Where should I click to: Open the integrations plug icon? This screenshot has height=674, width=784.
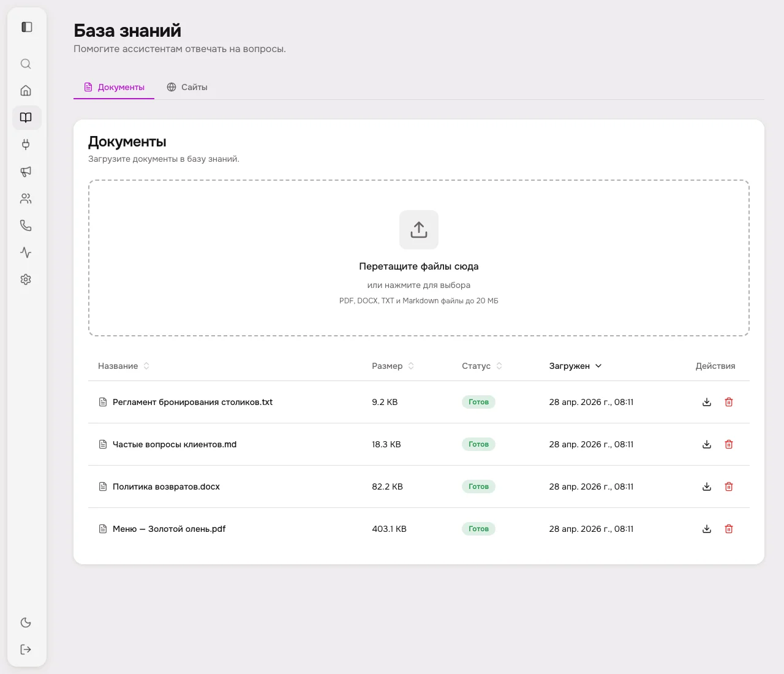26,145
